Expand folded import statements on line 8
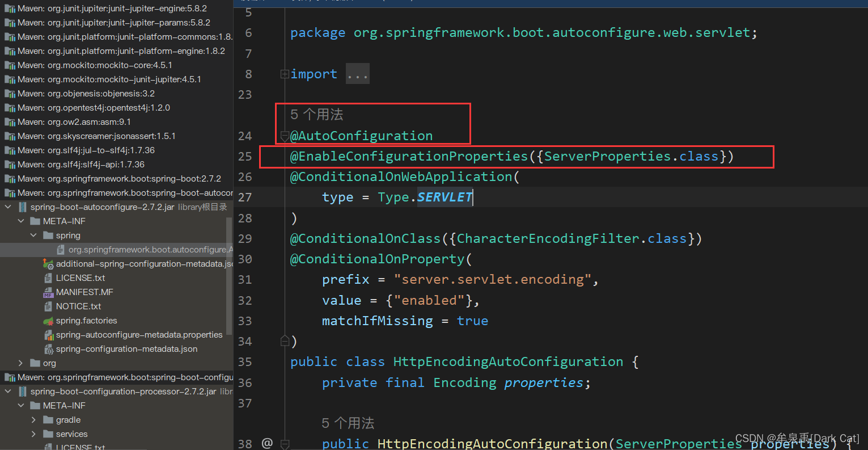This screenshot has width=868, height=450. click(285, 74)
